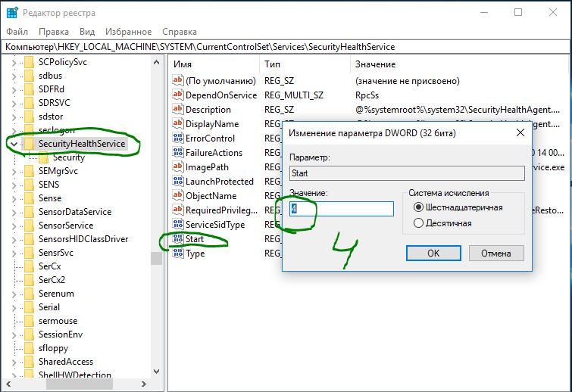Open the Правка menu
This screenshot has height=392, width=572.
pos(54,32)
